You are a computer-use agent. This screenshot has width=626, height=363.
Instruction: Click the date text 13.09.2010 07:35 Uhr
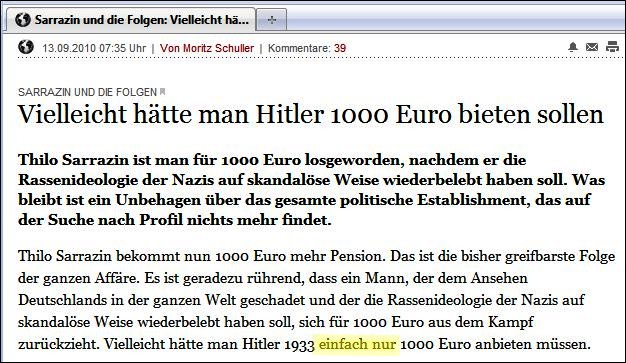pyautogui.click(x=94, y=48)
